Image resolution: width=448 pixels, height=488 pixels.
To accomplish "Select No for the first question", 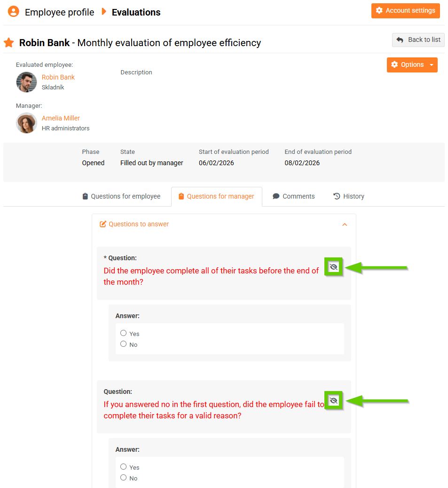I will tap(124, 344).
